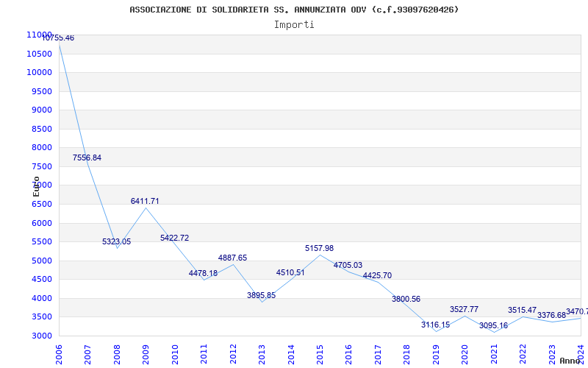Select the 6500 y-axis label
The width and height of the screenshot is (588, 368).
point(41,205)
